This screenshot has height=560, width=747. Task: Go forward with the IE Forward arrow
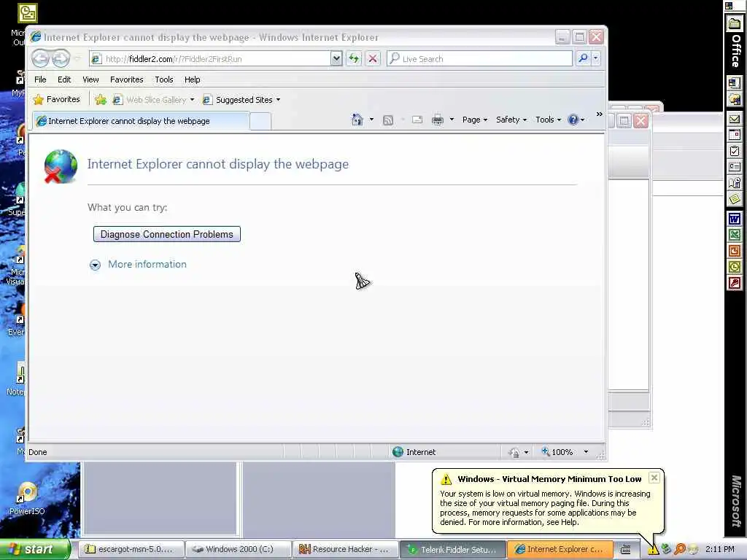pyautogui.click(x=61, y=58)
